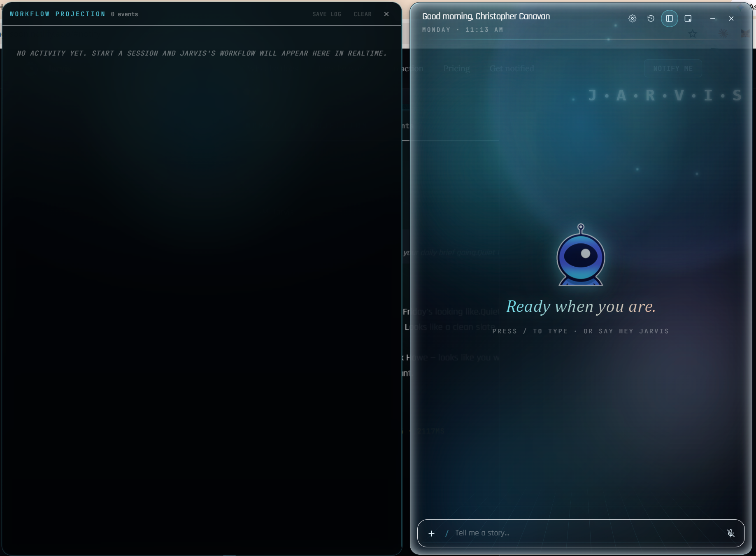Toggle the workflow side panel icon
Screen dimensions: 756x556
[x=670, y=19]
